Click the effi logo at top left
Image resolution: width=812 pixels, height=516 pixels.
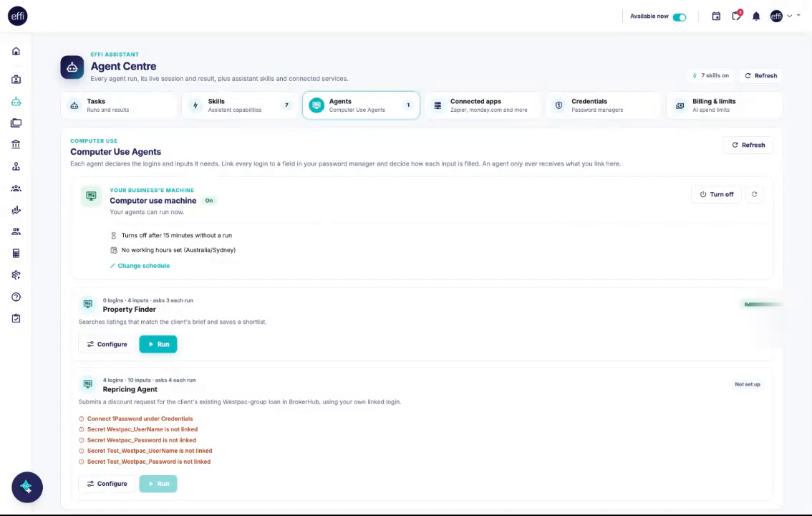click(18, 16)
